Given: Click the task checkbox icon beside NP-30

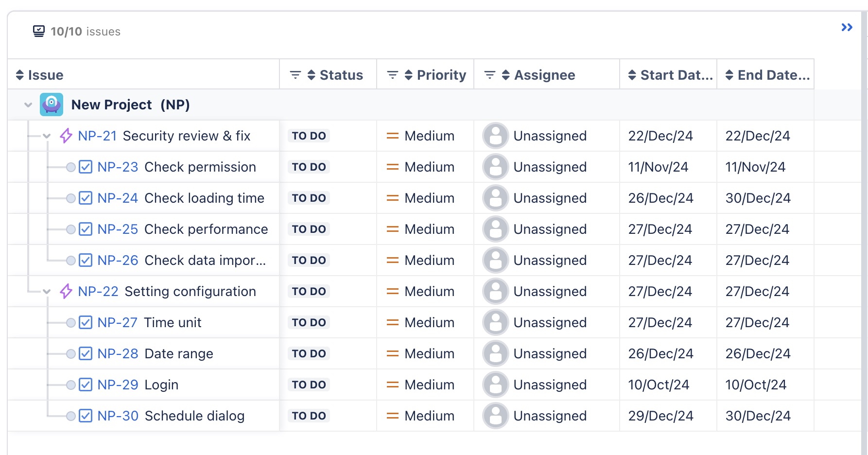Looking at the screenshot, I should pyautogui.click(x=86, y=416).
